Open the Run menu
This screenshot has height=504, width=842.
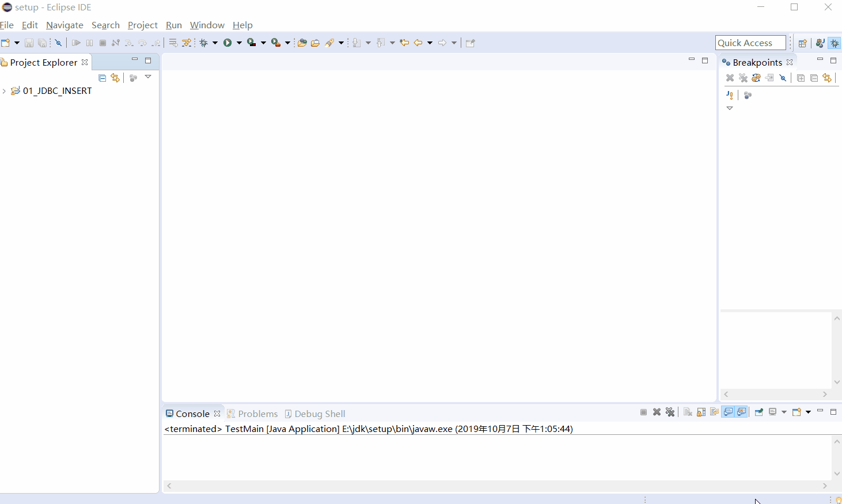[174, 25]
